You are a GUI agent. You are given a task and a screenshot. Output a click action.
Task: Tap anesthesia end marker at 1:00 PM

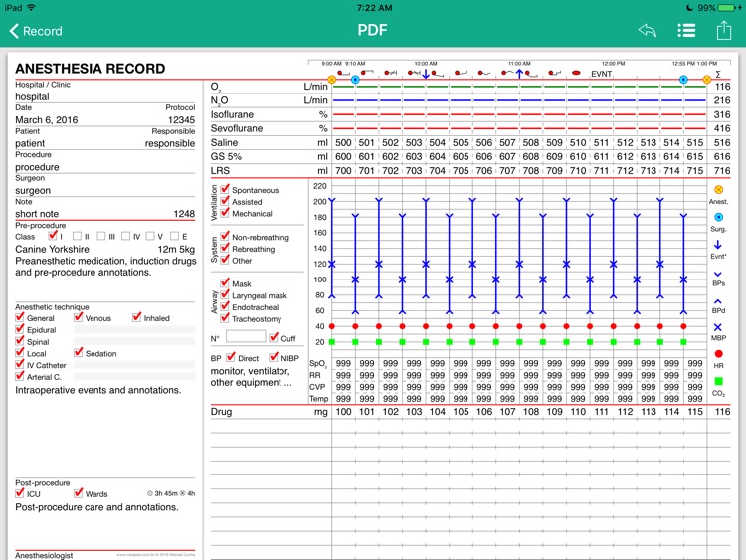707,79
